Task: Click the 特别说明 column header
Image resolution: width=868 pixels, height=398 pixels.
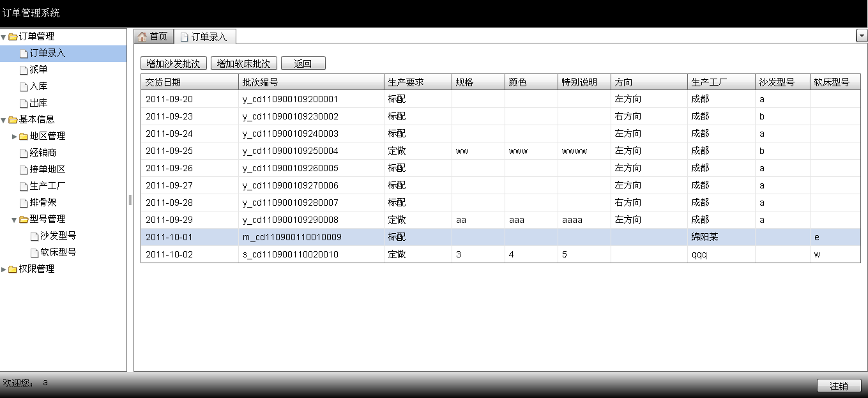Action: 584,82
